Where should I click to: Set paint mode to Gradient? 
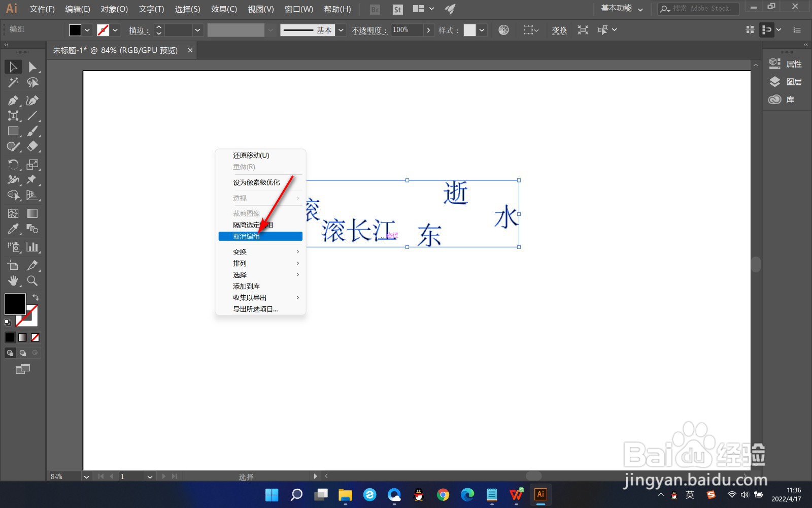(x=23, y=337)
